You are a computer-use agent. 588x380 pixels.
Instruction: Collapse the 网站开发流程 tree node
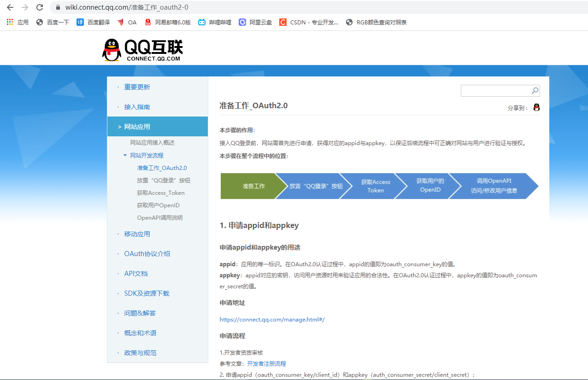(x=125, y=155)
